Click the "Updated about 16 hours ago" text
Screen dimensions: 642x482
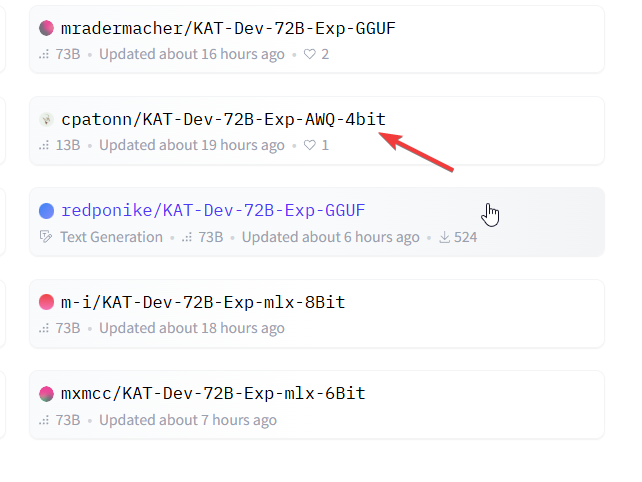pyautogui.click(x=192, y=54)
